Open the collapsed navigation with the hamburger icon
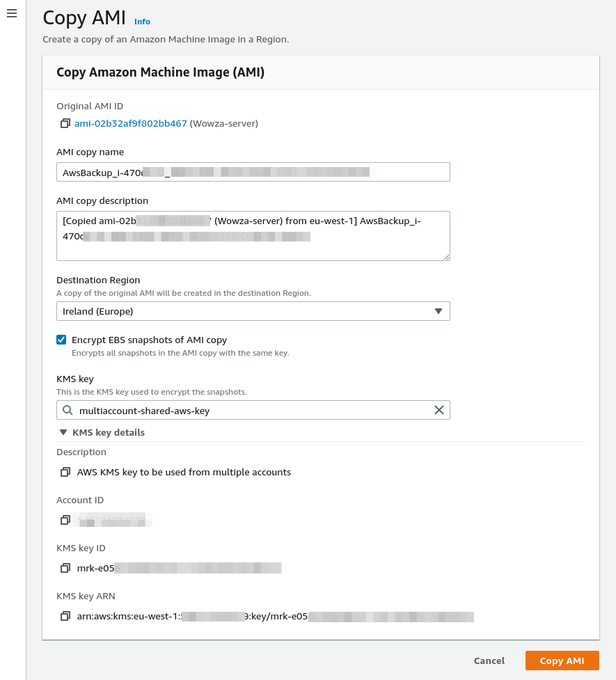 12,13
